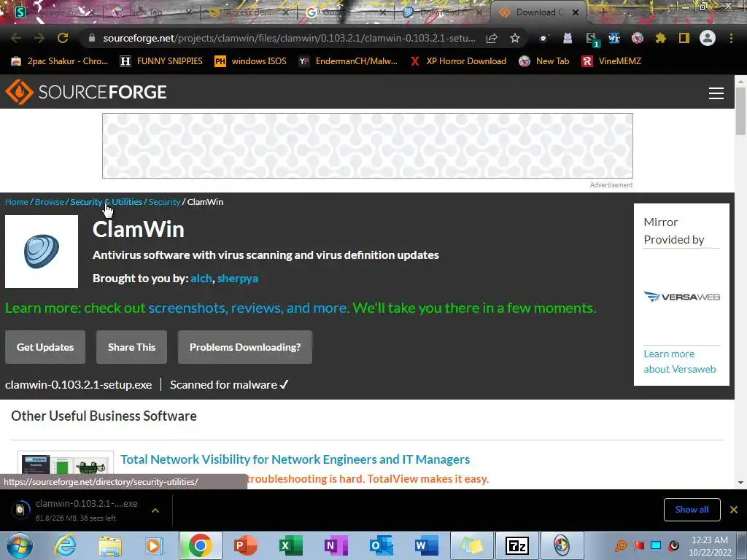Click the share page icon in address bar
The width and height of the screenshot is (747, 560).
492,38
